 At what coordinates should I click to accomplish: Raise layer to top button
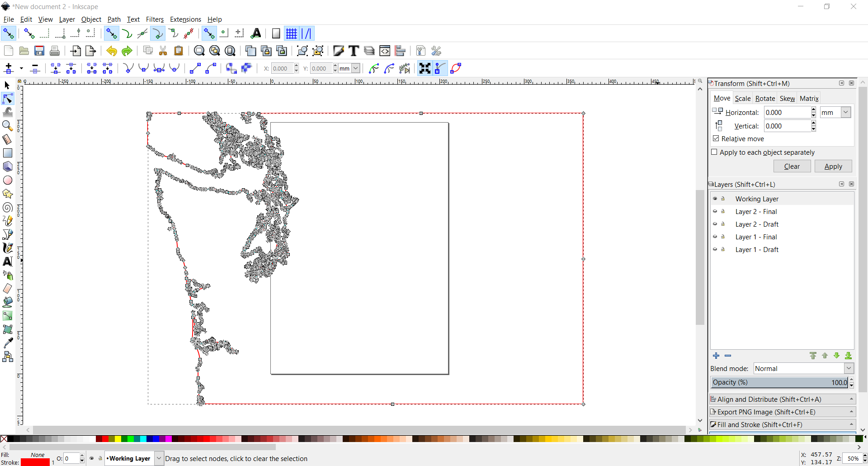coord(813,356)
